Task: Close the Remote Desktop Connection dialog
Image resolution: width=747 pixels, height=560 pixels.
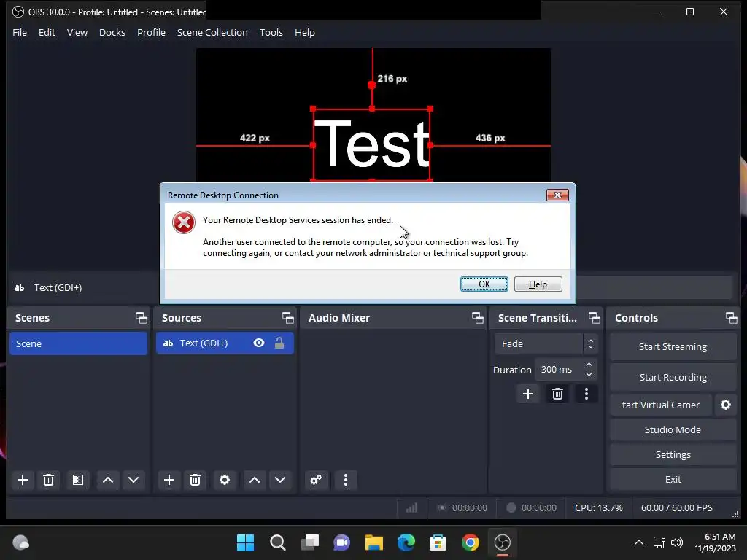Action: pos(557,195)
